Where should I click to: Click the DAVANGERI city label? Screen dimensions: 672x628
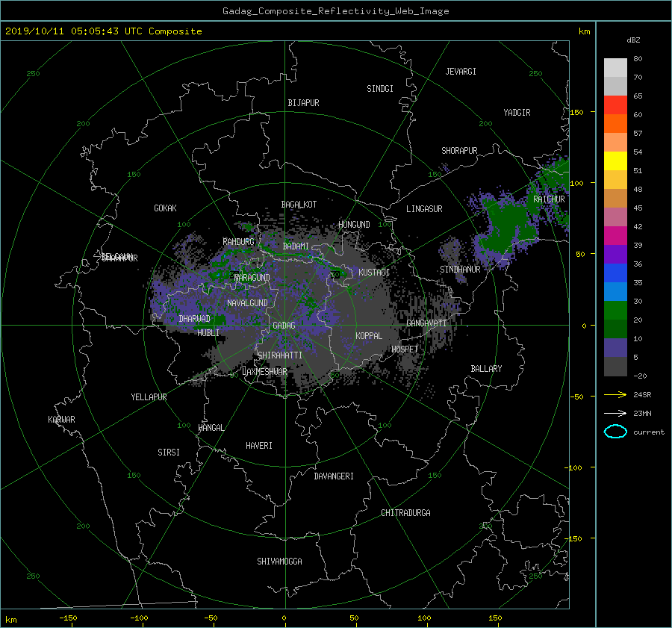coord(334,476)
